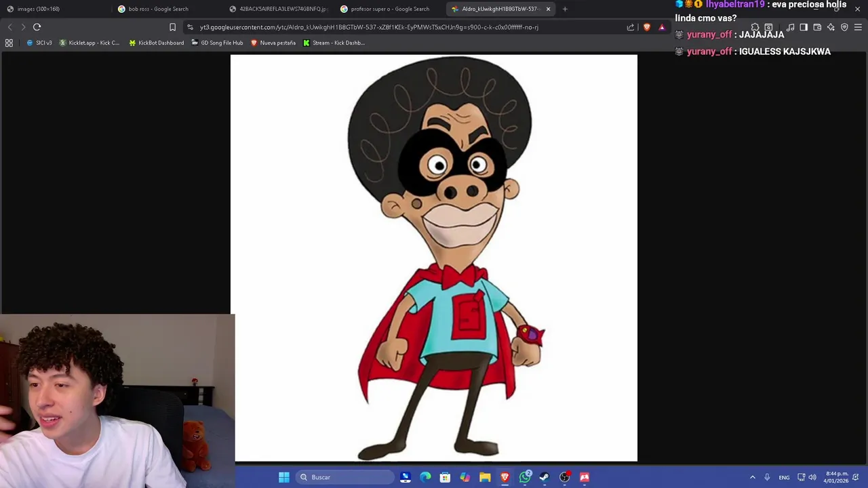
Task: Open Copilot from the taskbar
Action: pyautogui.click(x=465, y=477)
